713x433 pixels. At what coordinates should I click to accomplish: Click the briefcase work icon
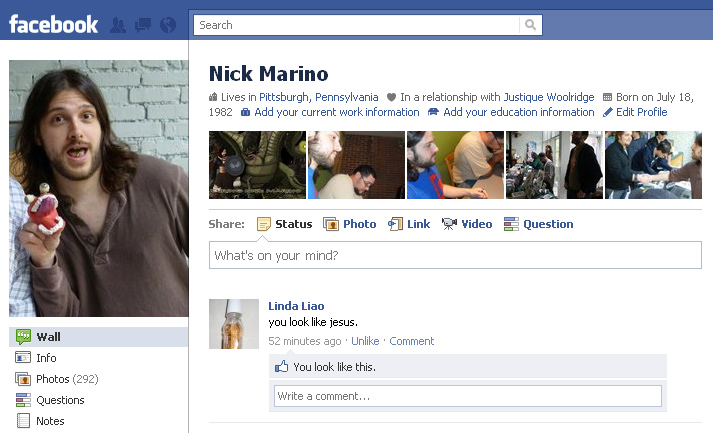pyautogui.click(x=246, y=112)
